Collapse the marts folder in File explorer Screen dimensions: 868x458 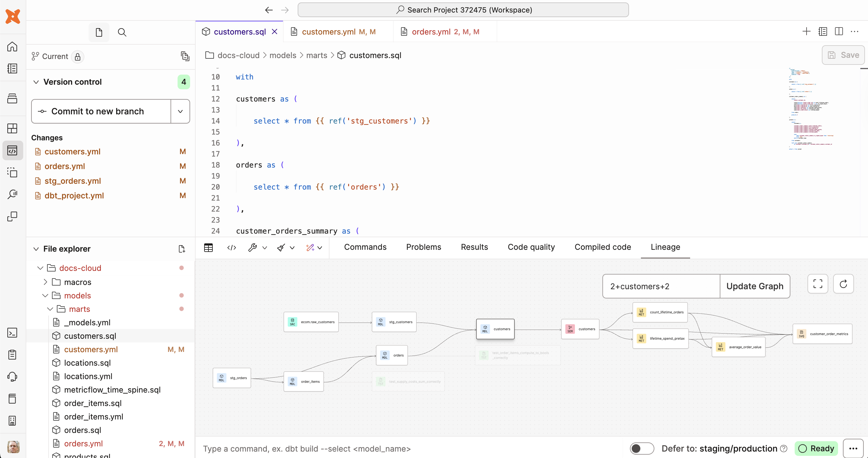(50, 309)
